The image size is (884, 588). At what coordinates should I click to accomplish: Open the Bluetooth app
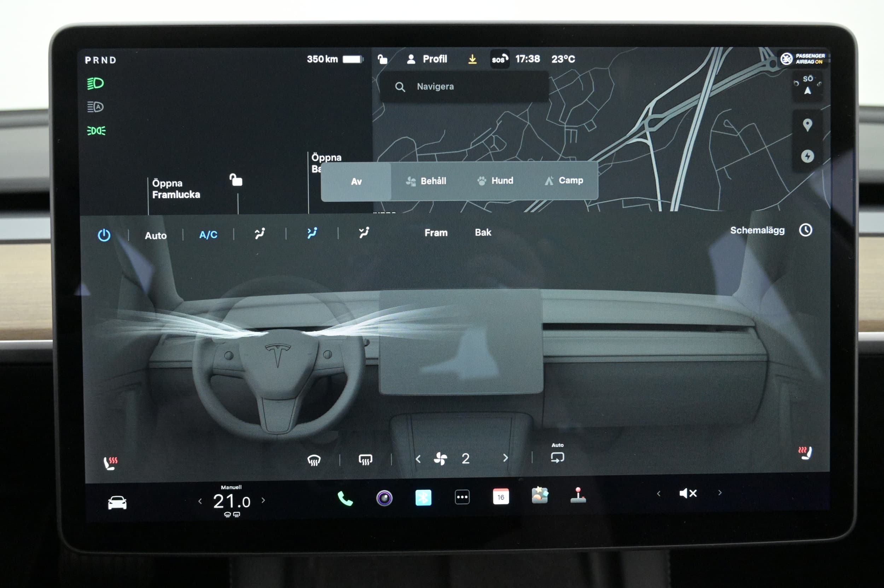pos(423,498)
